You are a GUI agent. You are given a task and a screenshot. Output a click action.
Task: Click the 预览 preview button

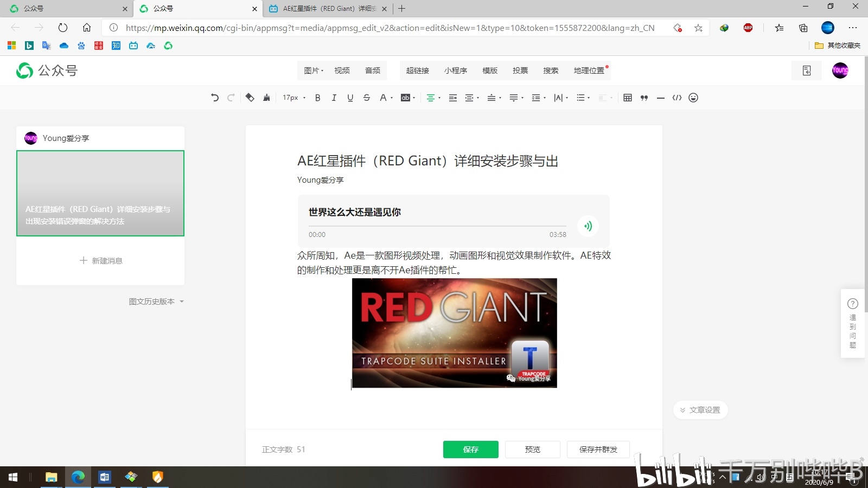click(x=533, y=450)
